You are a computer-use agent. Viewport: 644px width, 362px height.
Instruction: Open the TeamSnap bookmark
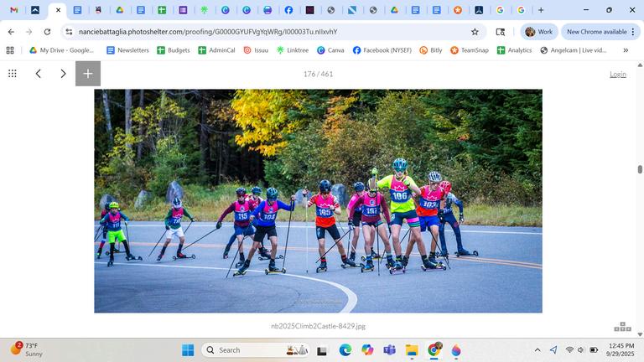tap(470, 50)
